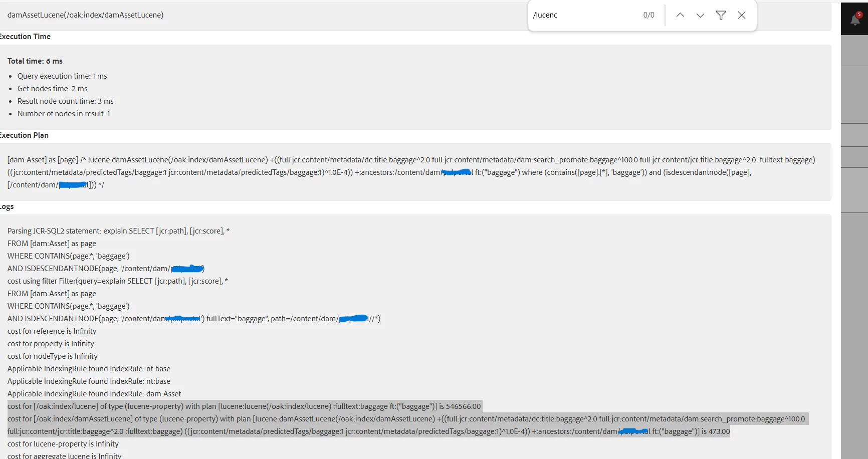This screenshot has height=459, width=868.
Task: Click the Execution Plan heading
Action: pyautogui.click(x=24, y=135)
